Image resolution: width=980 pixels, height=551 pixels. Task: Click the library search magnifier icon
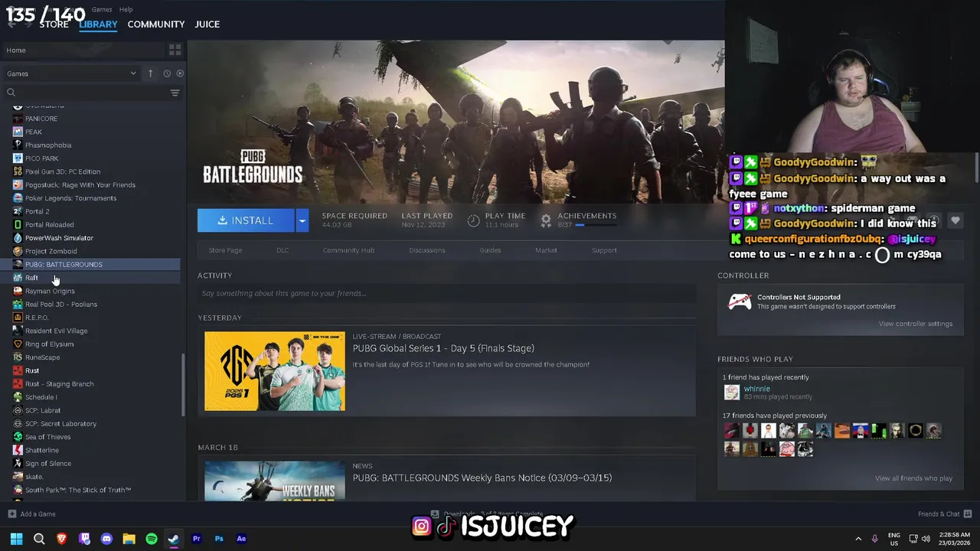11,93
